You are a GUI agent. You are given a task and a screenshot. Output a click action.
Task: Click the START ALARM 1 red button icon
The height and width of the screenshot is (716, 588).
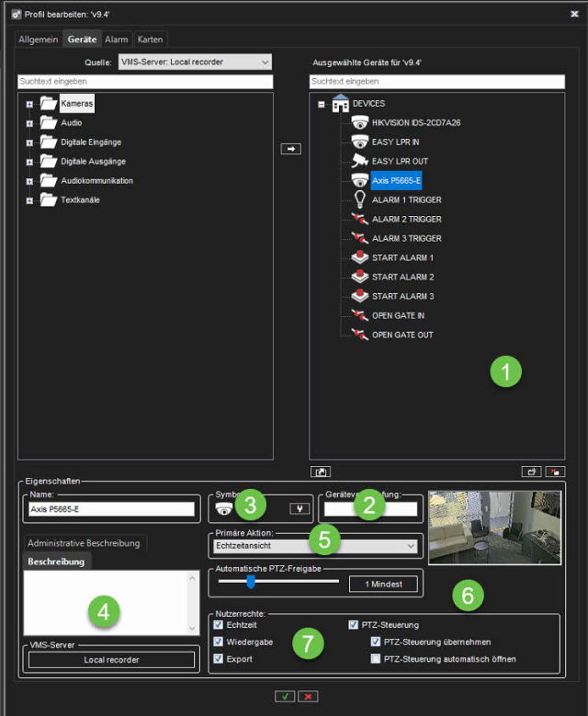tap(360, 258)
